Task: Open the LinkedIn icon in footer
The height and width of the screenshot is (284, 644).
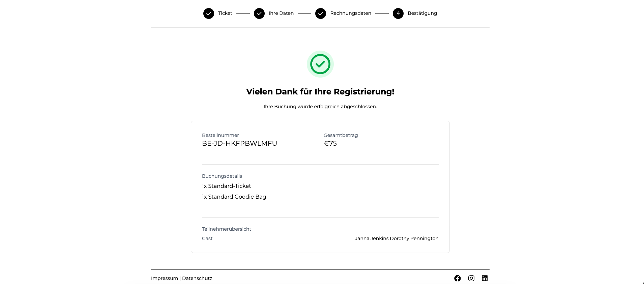Action: click(485, 278)
